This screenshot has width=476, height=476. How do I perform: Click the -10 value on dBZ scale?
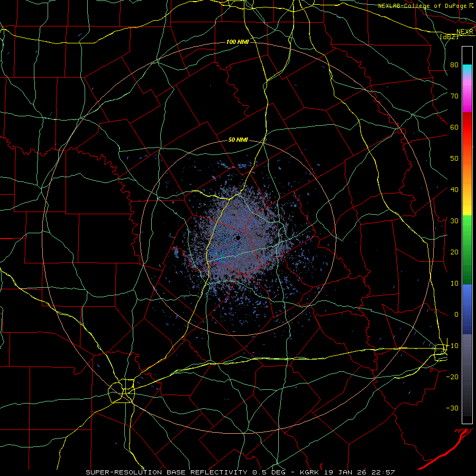coord(452,346)
